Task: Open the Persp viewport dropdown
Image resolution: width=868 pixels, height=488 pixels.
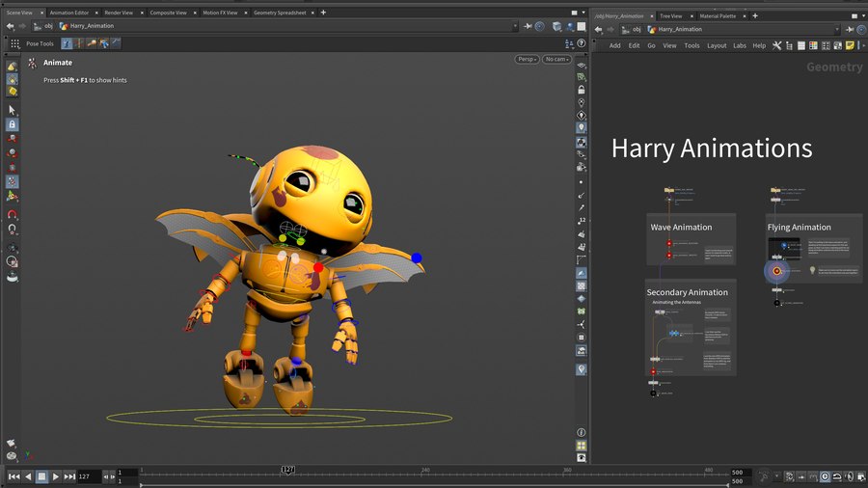Action: tap(526, 59)
